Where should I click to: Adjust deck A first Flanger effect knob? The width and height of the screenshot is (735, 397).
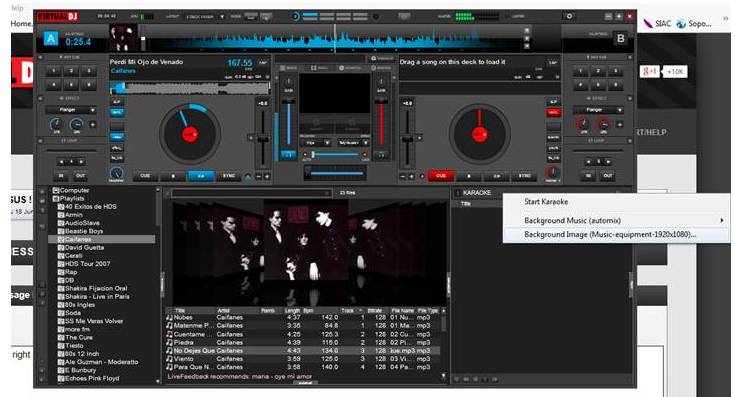(x=56, y=124)
